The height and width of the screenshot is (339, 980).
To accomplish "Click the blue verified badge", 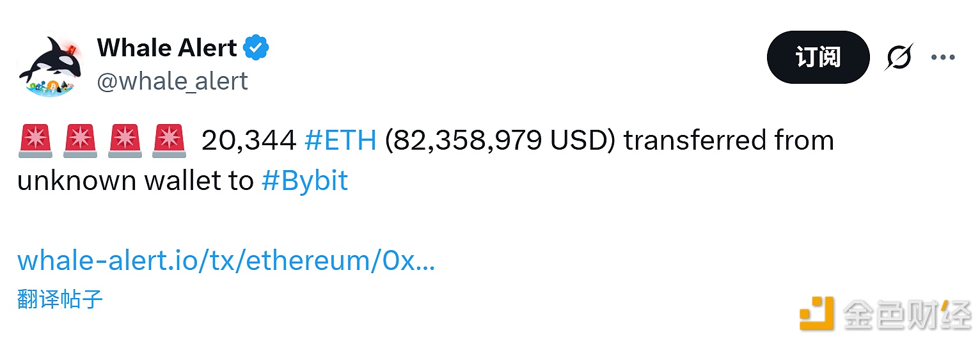I will (x=257, y=48).
